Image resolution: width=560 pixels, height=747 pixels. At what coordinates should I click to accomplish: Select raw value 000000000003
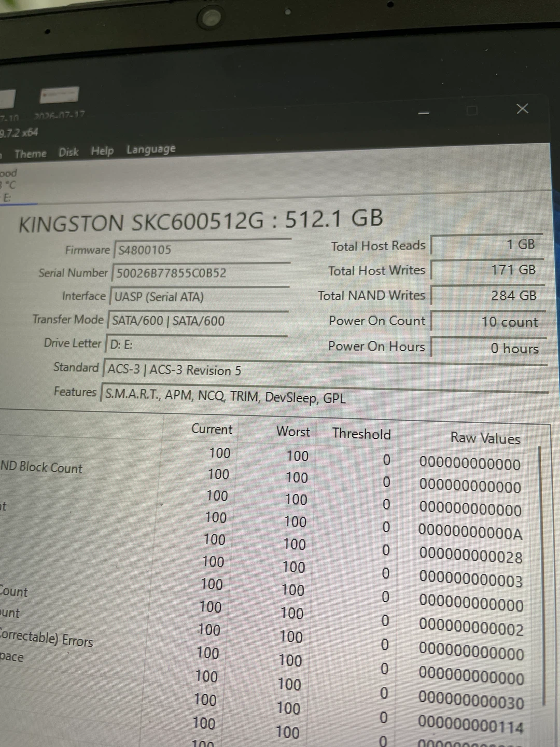tap(471, 579)
